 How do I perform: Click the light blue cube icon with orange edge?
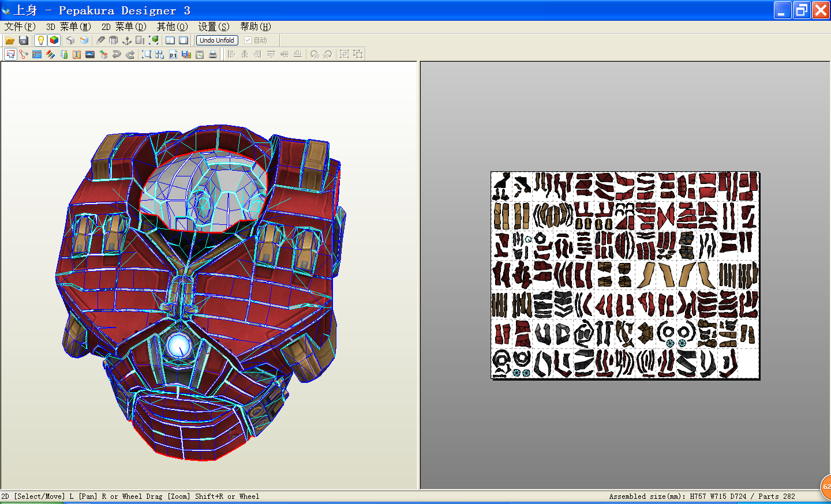pyautogui.click(x=84, y=40)
